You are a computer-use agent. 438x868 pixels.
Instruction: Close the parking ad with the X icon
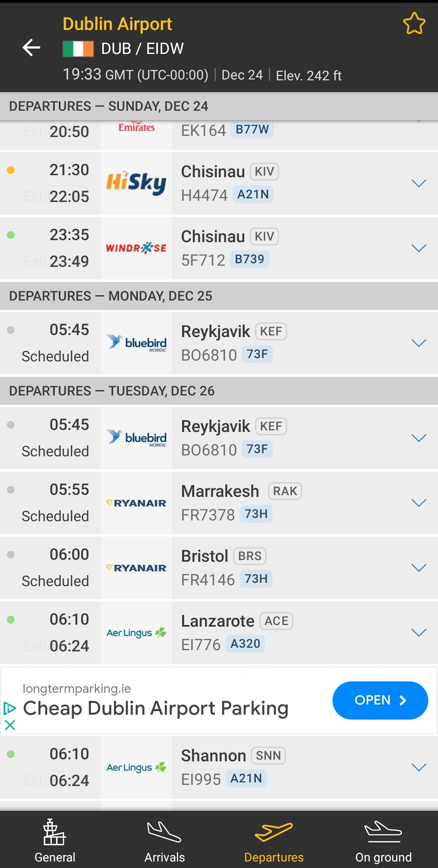10,725
